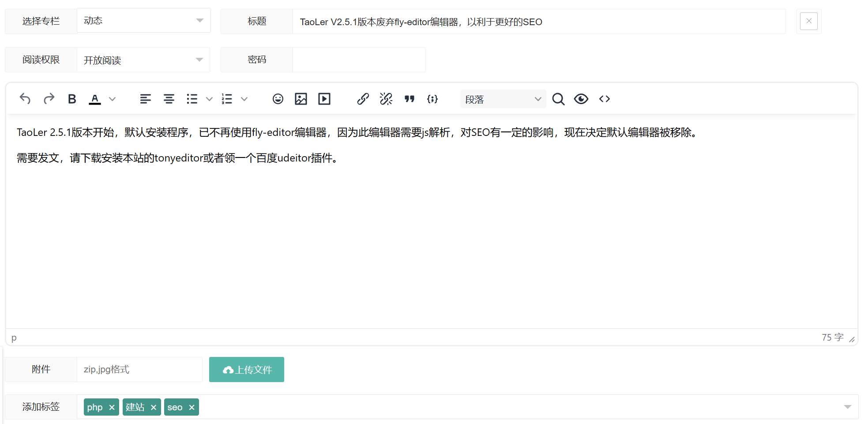Screen dimensions: 868x424
Task: Remove the 建站 tag
Action: click(153, 407)
